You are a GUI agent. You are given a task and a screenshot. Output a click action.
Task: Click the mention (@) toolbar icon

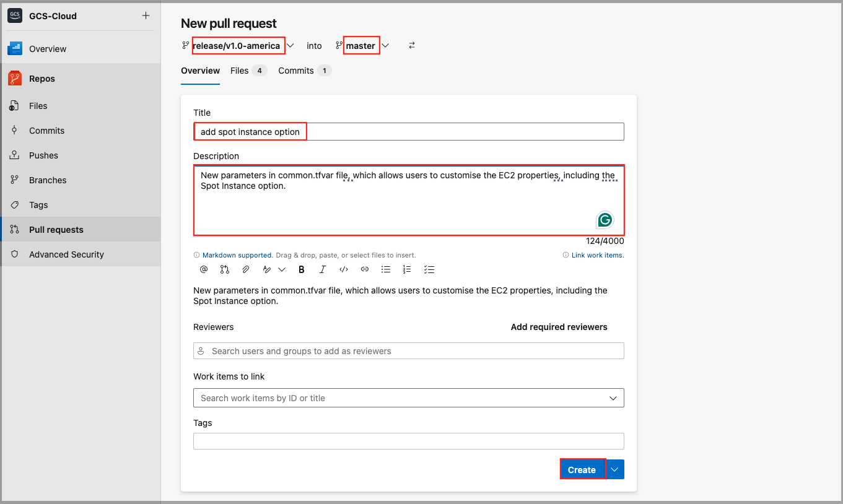(x=204, y=269)
